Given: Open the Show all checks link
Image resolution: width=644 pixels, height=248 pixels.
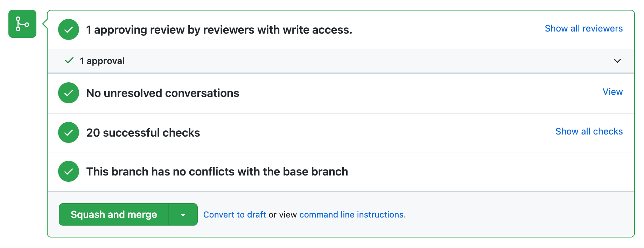Looking at the screenshot, I should (589, 131).
